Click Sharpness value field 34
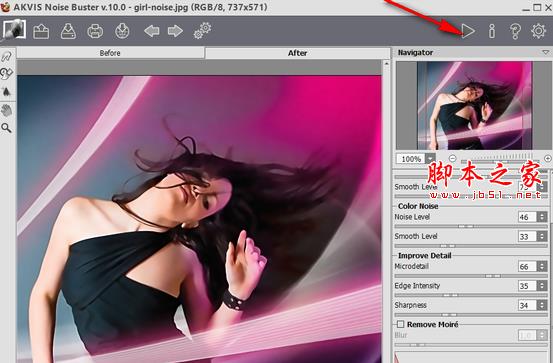Image resolution: width=553 pixels, height=363 pixels. tap(527, 305)
